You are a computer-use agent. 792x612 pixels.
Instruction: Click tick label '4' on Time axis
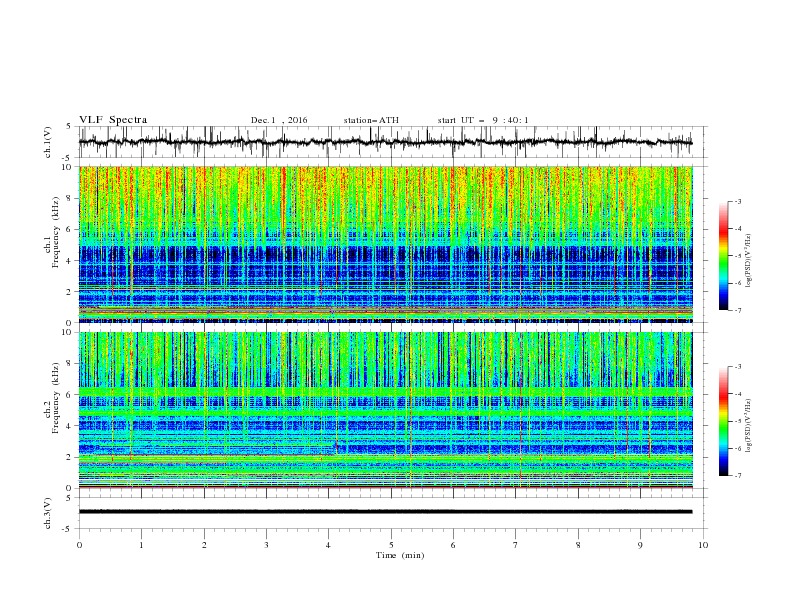coord(329,545)
